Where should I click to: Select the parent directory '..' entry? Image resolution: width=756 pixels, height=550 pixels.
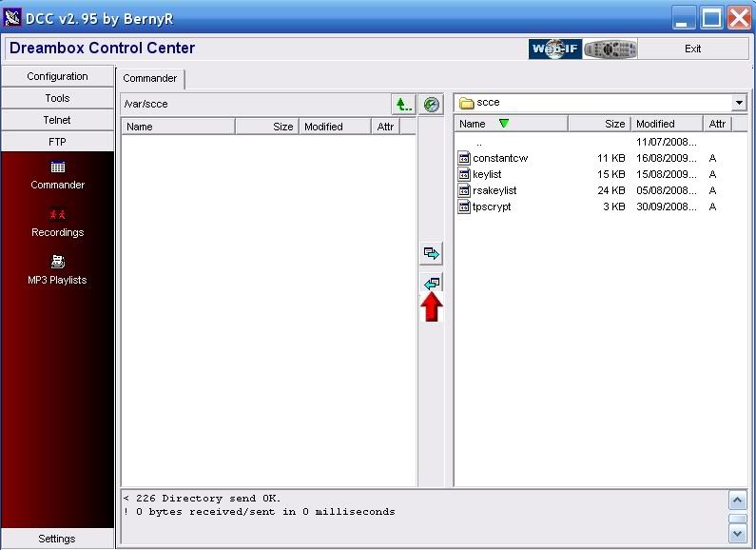click(x=478, y=143)
